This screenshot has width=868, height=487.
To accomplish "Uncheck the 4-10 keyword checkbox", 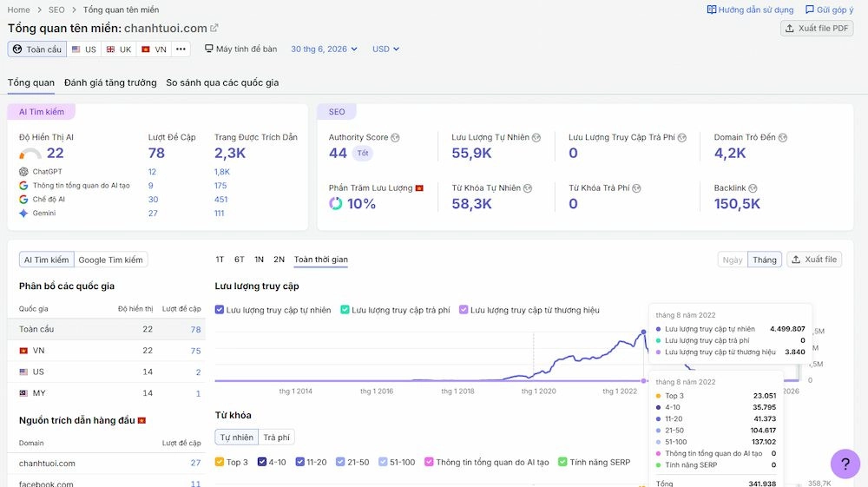I will [262, 462].
